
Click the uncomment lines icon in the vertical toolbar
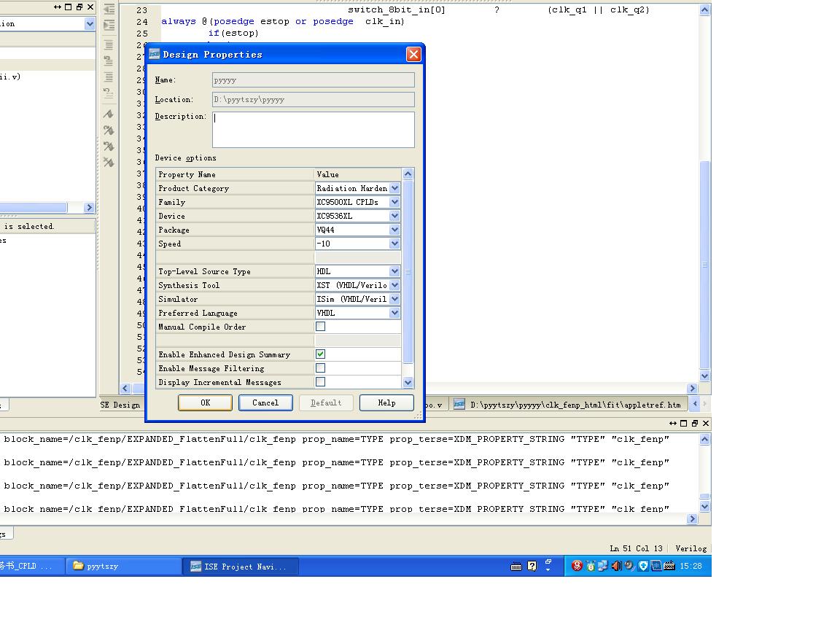click(109, 61)
